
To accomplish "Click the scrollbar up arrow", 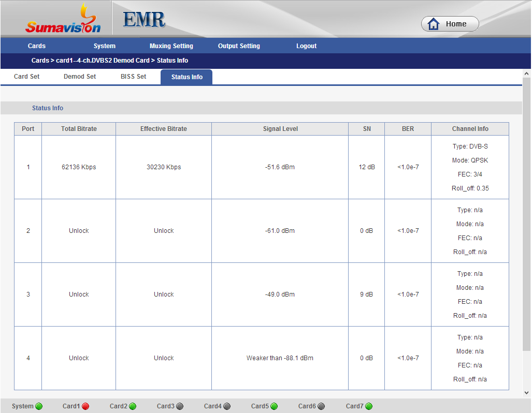I will point(527,73).
